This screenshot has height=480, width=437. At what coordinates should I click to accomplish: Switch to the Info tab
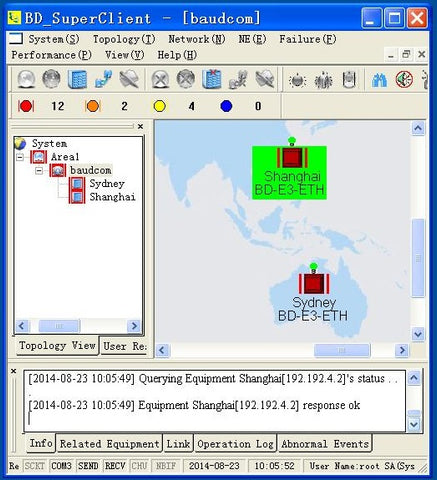coord(41,443)
